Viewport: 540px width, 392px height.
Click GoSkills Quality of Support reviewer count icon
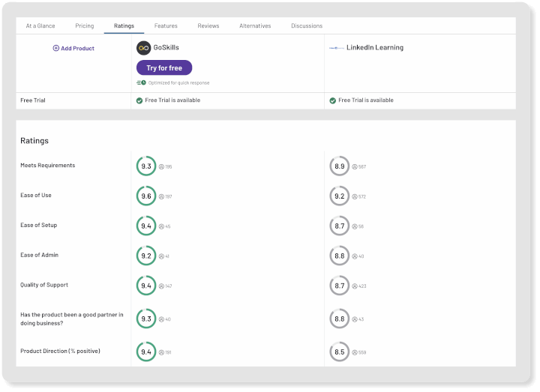coord(161,286)
